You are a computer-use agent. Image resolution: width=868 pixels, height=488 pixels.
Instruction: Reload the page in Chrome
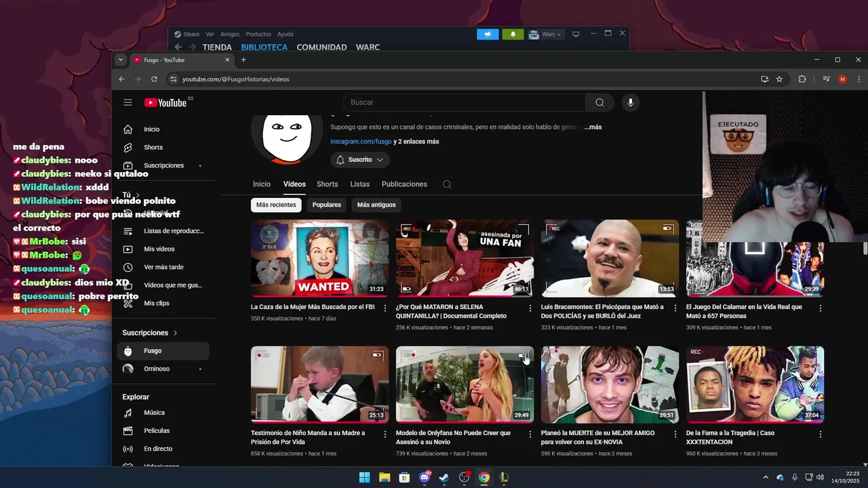click(154, 79)
